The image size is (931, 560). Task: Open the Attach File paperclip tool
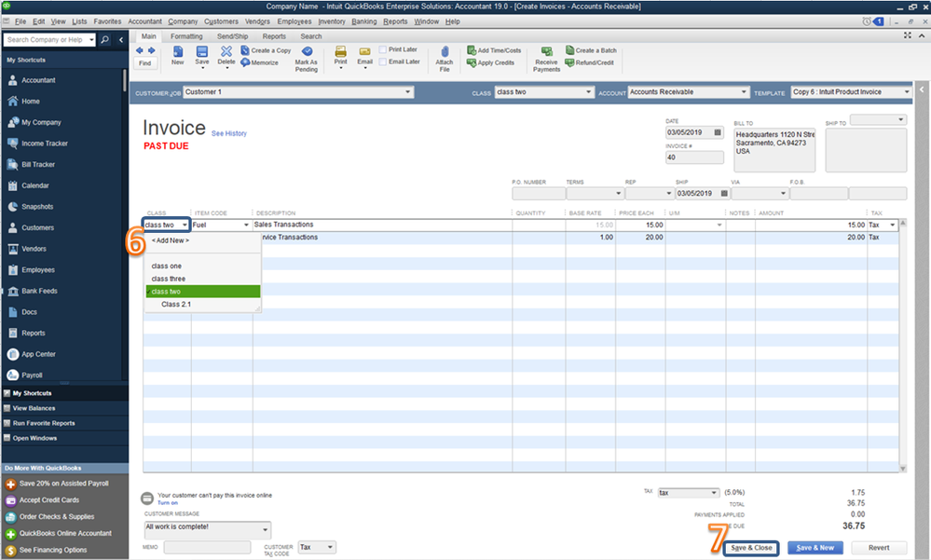[445, 51]
